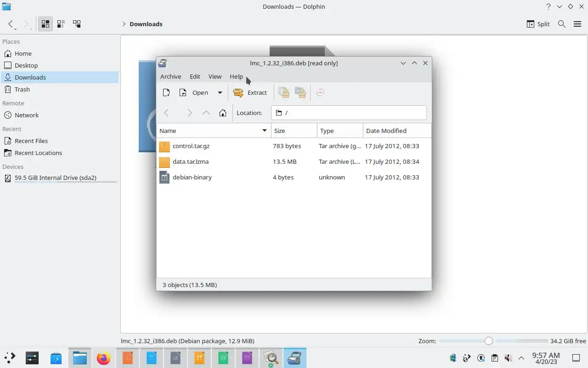
Task: Select debian-binary in the archive list
Action: coord(192,177)
